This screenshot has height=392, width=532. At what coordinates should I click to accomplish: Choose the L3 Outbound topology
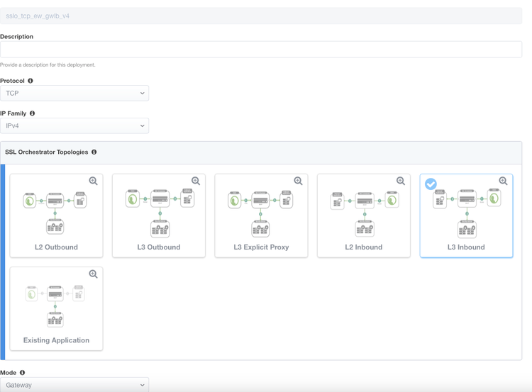pyautogui.click(x=159, y=216)
